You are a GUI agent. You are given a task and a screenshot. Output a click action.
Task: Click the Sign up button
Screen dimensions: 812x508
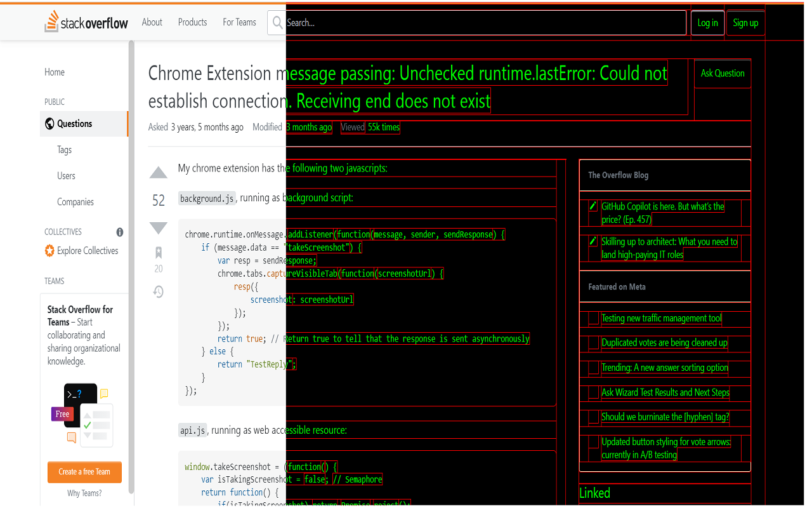coord(745,22)
